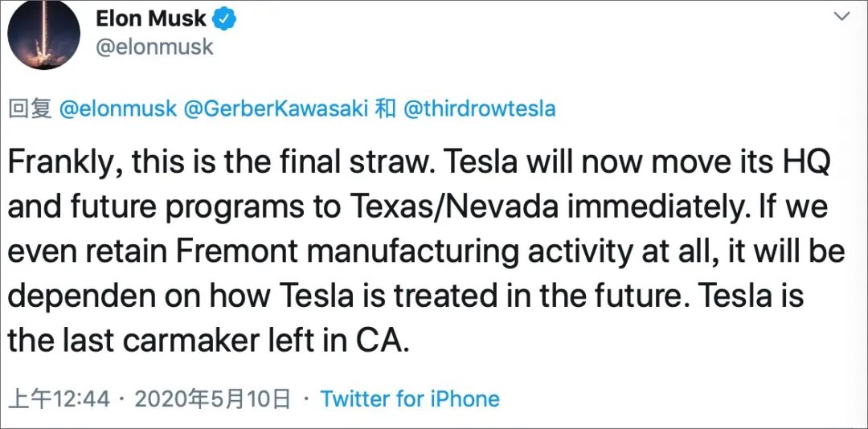This screenshot has width=868, height=429.
Task: Click the Twitter for iPhone source link
Action: [410, 398]
